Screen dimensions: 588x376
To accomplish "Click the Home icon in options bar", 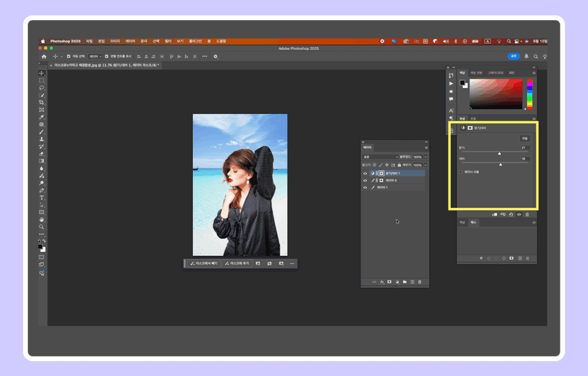I will coord(44,57).
